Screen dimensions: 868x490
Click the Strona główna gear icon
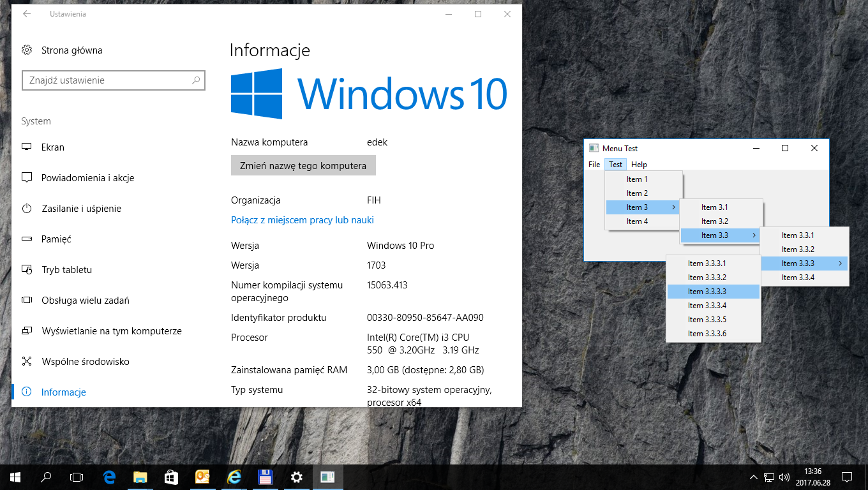click(x=27, y=50)
